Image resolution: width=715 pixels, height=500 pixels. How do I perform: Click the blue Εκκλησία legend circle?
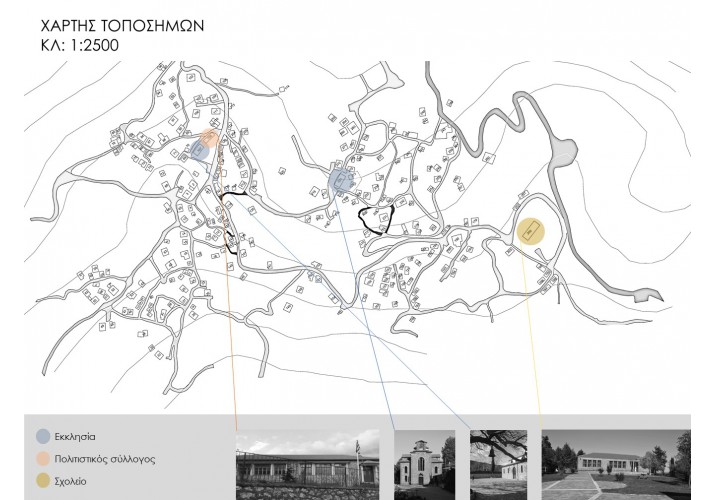click(x=43, y=436)
